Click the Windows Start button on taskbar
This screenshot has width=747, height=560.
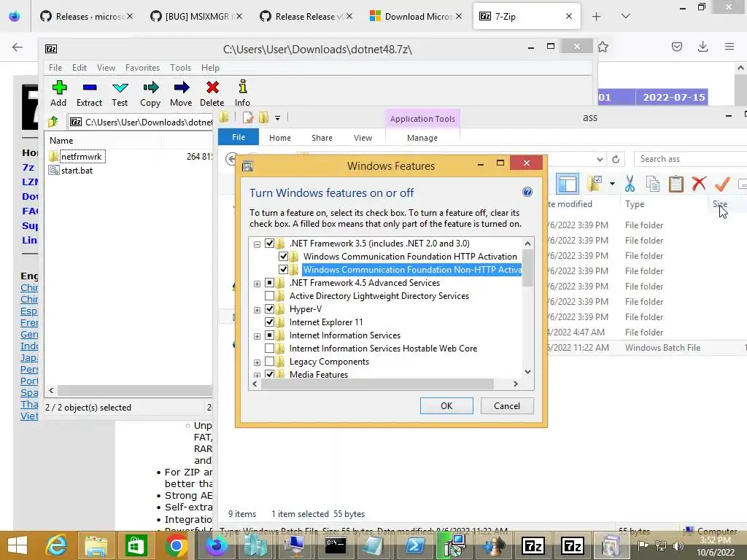coord(18,545)
